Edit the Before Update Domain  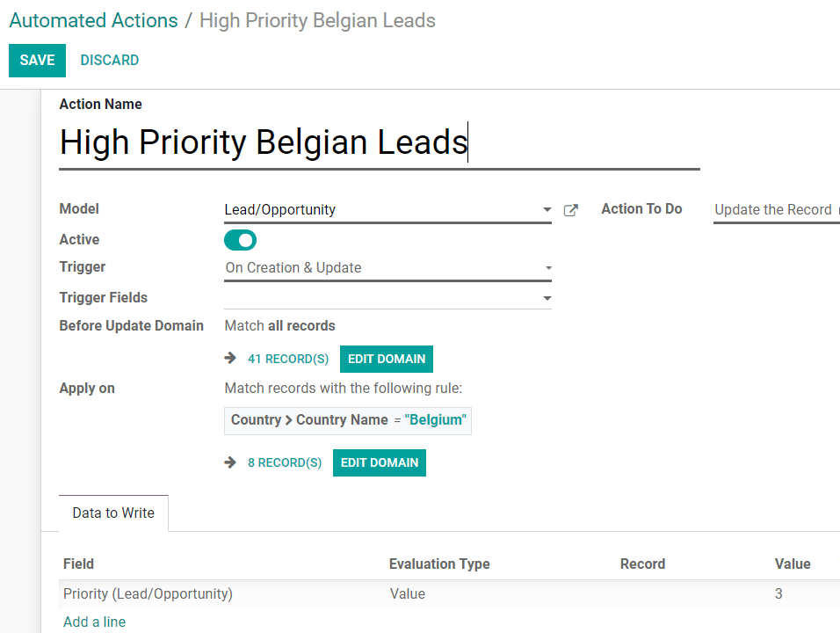386,359
